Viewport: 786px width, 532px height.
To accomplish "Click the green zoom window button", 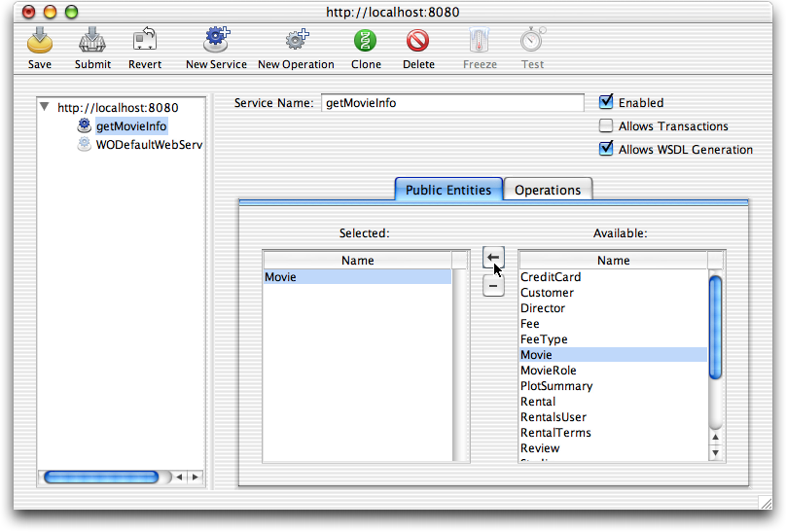I will point(72,12).
